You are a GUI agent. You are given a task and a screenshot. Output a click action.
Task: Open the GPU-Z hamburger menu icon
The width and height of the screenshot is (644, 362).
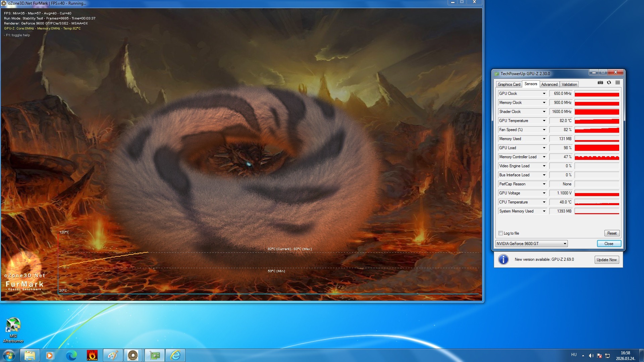pyautogui.click(x=618, y=82)
